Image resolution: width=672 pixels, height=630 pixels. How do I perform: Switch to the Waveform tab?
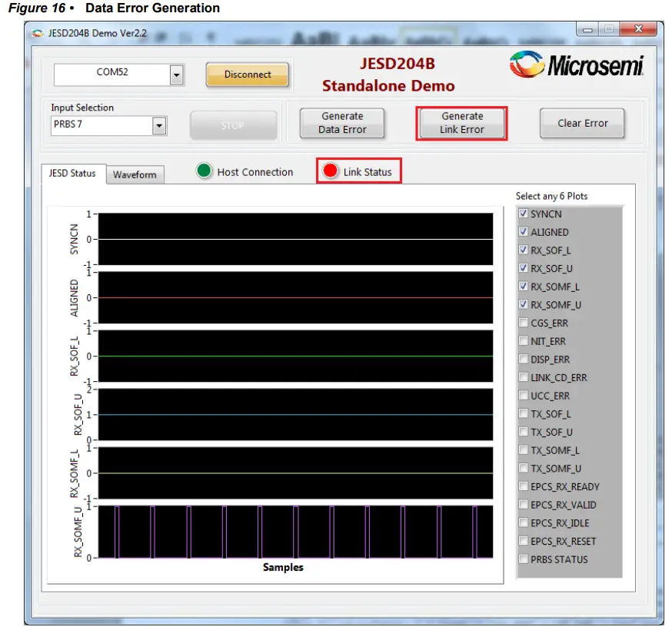tap(135, 174)
